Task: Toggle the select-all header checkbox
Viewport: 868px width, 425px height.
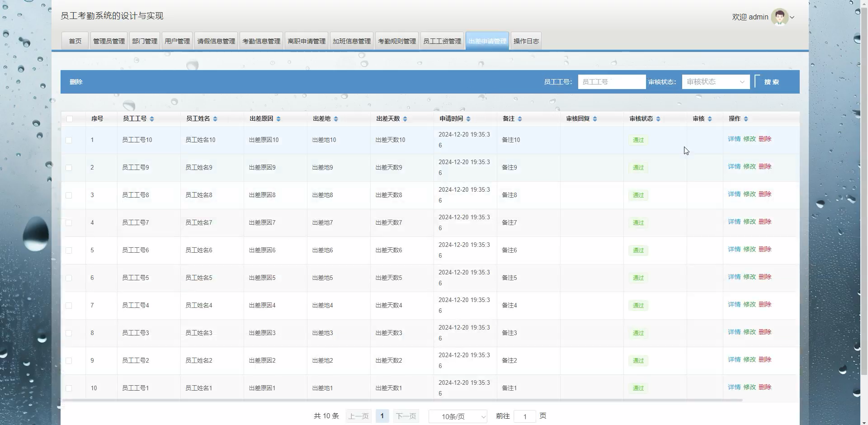Action: 69,119
